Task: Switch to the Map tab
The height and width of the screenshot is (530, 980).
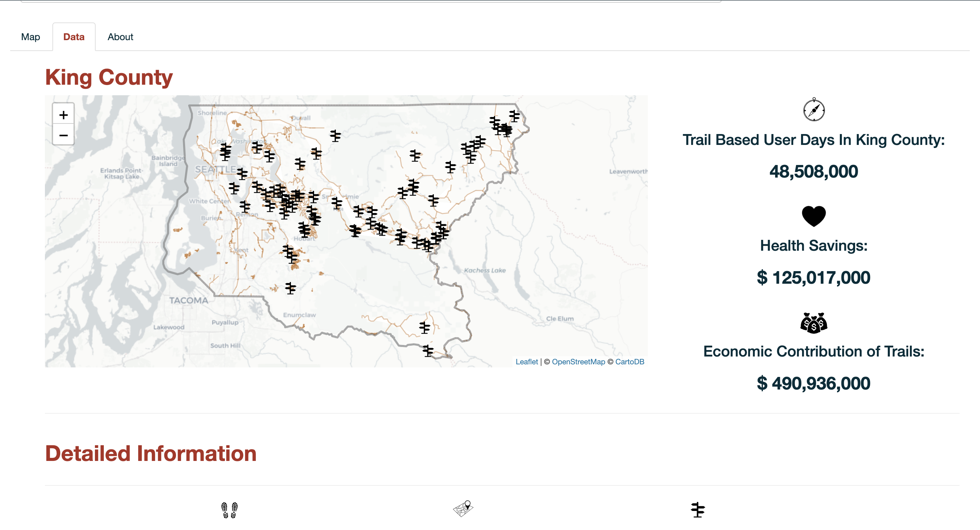Action: coord(30,36)
